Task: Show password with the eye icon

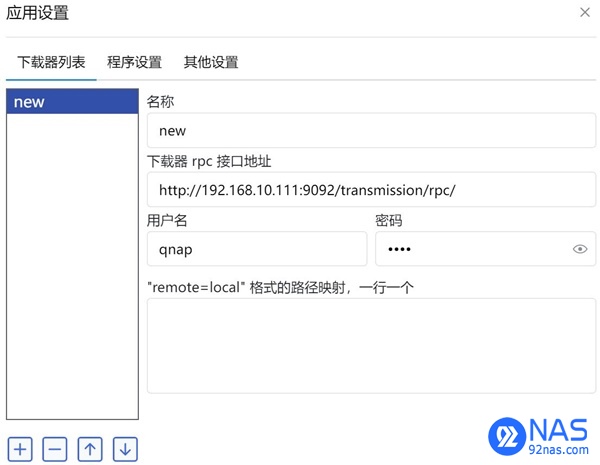Action: [x=580, y=249]
